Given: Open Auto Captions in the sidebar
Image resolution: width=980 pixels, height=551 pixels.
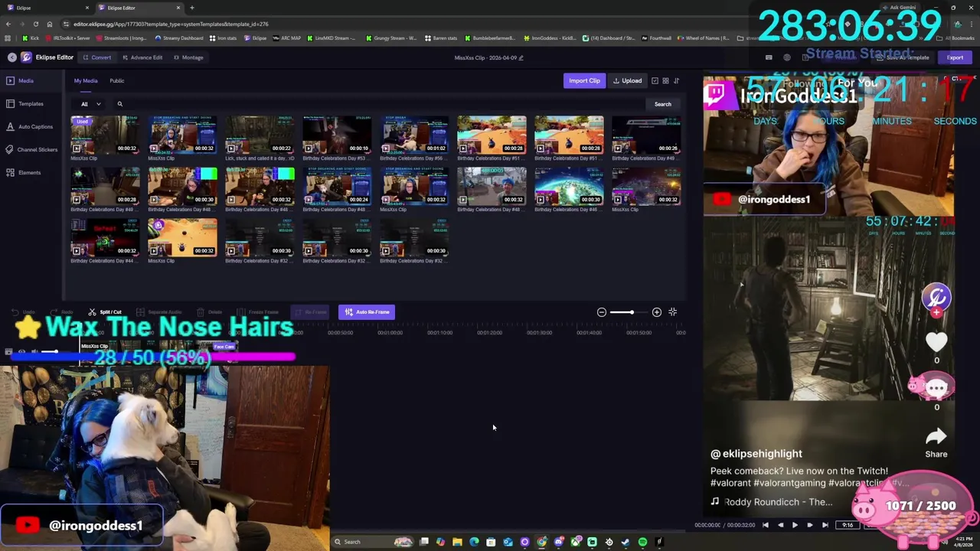Looking at the screenshot, I should click(x=30, y=126).
